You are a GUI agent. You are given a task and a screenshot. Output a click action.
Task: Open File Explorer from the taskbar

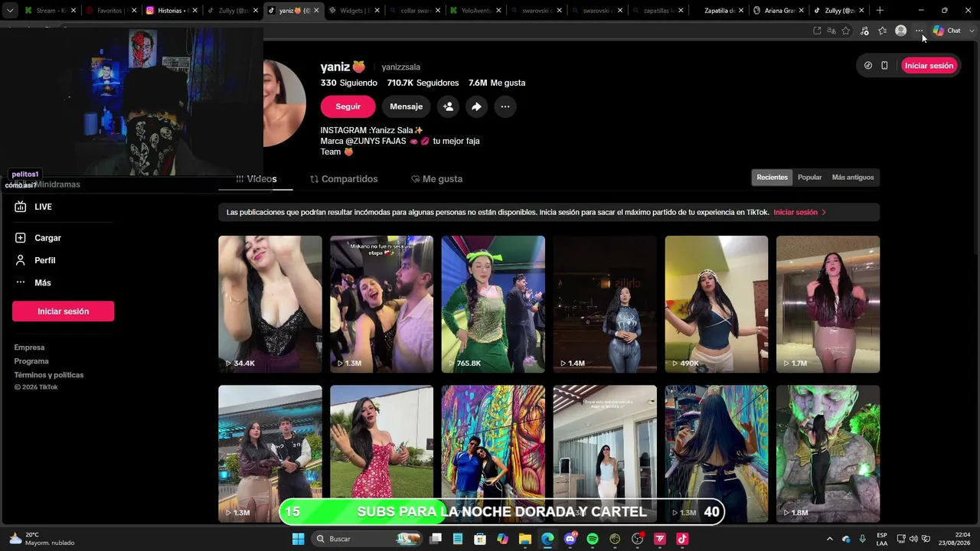525,539
